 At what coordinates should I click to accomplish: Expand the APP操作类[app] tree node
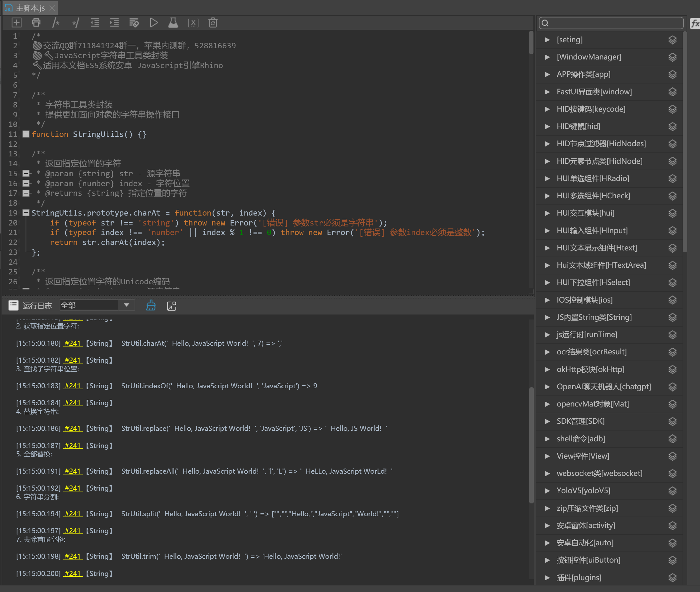tap(547, 74)
